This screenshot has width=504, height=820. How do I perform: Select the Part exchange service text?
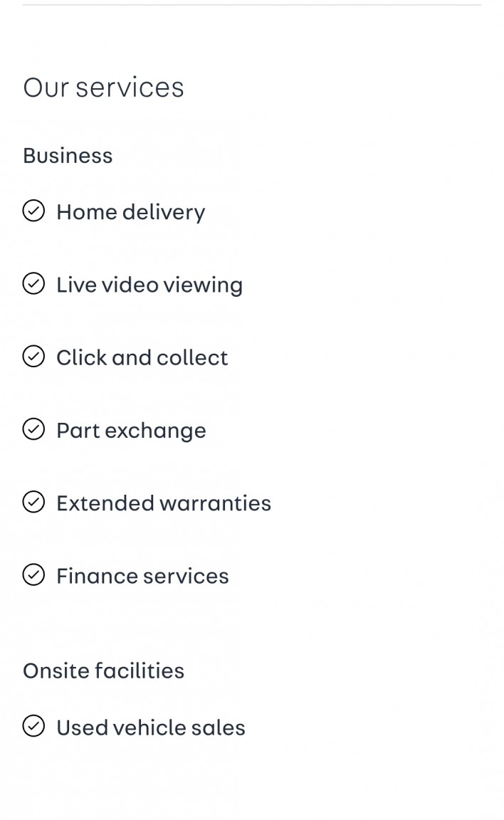pyautogui.click(x=131, y=430)
